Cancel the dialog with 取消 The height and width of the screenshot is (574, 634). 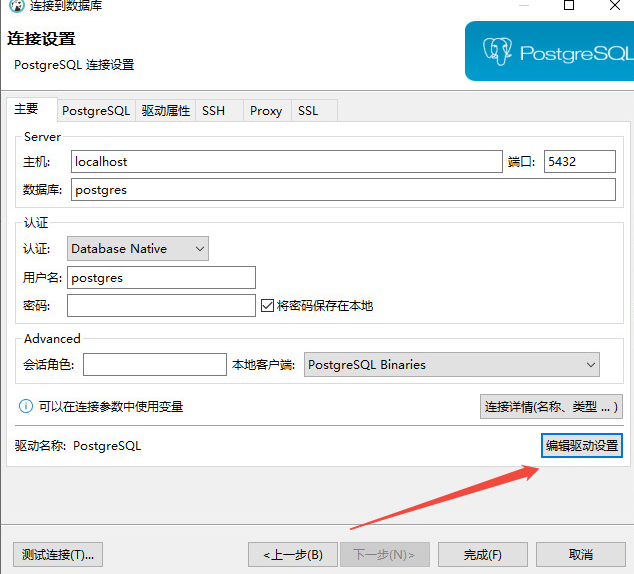(581, 555)
